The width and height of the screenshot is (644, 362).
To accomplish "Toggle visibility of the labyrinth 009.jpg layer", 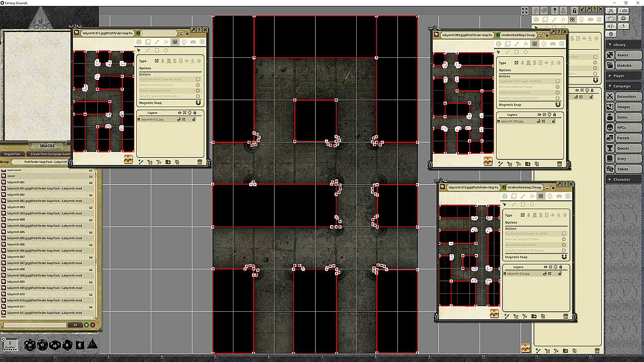I will click(x=539, y=121).
